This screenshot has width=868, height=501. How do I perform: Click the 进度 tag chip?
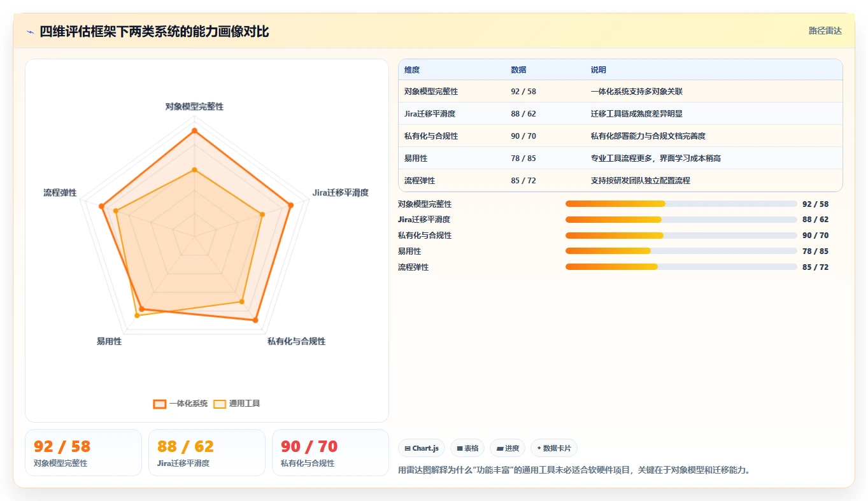(x=508, y=448)
